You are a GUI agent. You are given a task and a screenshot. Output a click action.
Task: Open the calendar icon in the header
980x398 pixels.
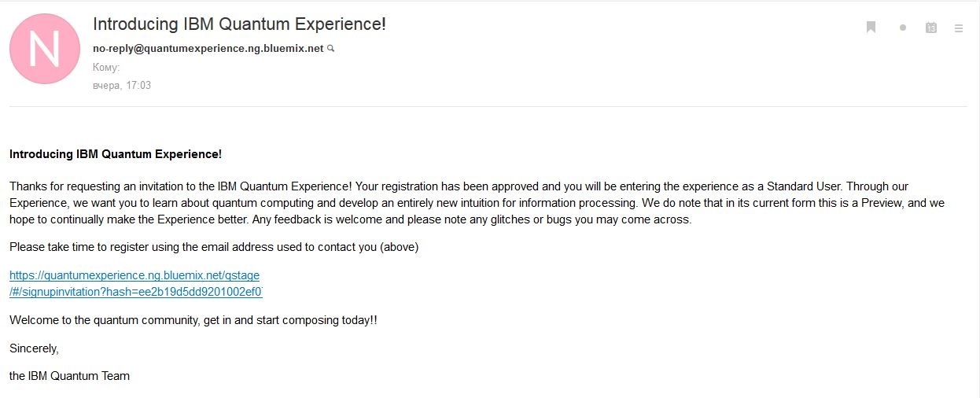click(x=931, y=28)
